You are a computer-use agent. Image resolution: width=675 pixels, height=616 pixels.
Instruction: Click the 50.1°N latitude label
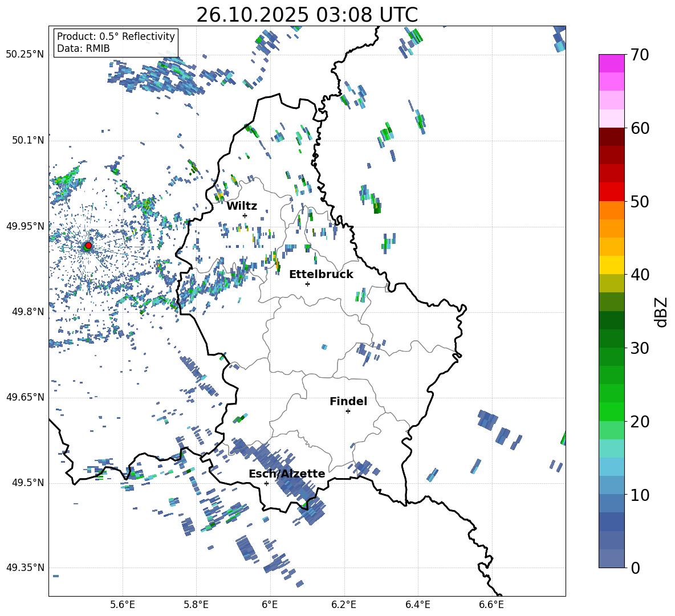28,140
